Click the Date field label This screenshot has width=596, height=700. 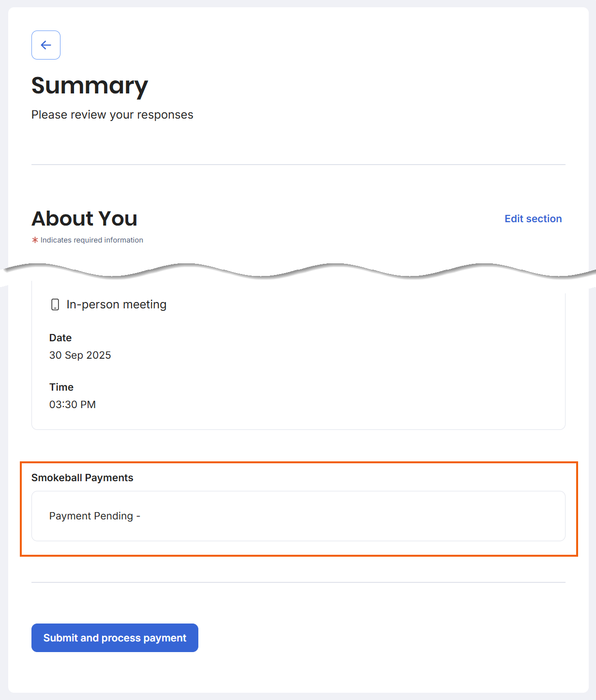(60, 338)
